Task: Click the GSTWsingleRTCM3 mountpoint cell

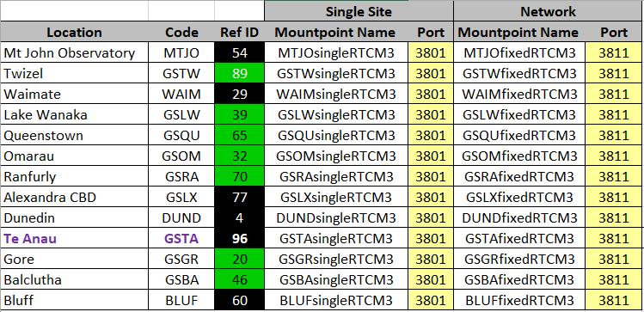Action: click(x=336, y=73)
